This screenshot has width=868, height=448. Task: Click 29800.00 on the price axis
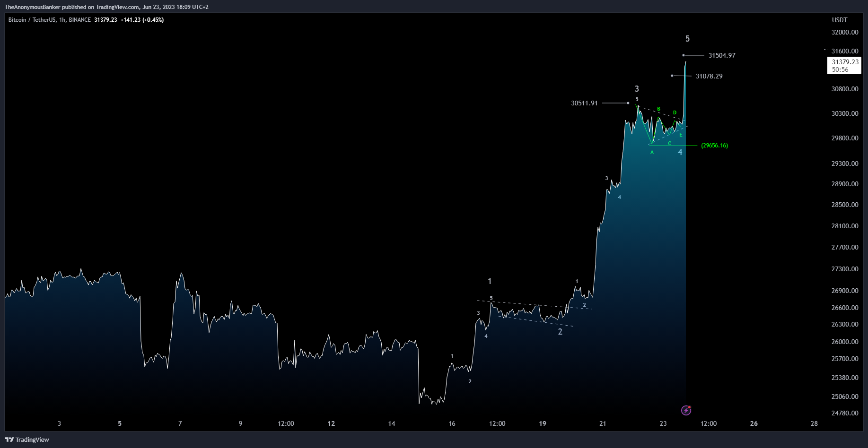(x=844, y=138)
